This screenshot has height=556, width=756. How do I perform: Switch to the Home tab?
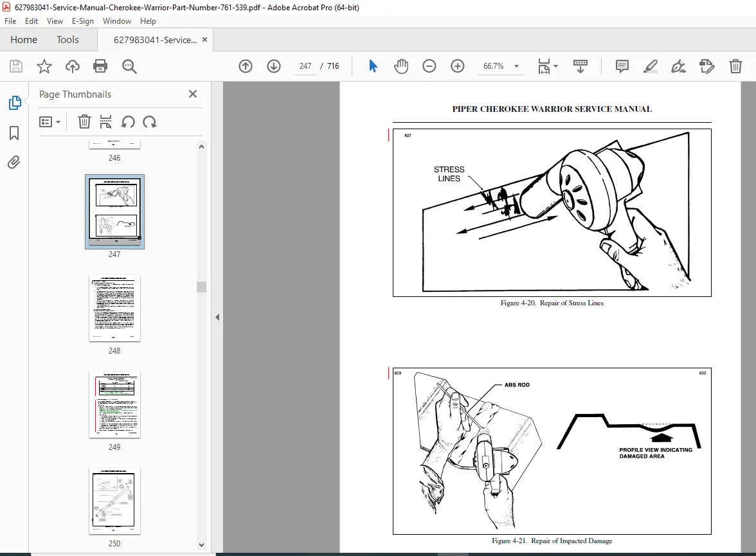24,40
